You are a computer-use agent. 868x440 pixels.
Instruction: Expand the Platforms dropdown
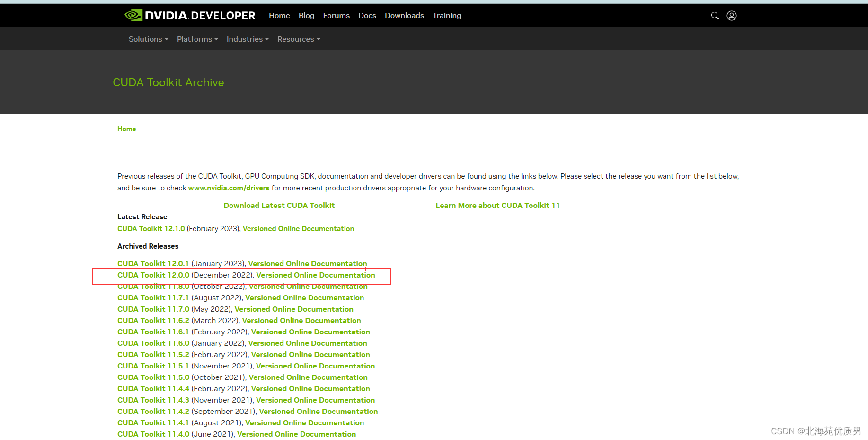(x=197, y=39)
